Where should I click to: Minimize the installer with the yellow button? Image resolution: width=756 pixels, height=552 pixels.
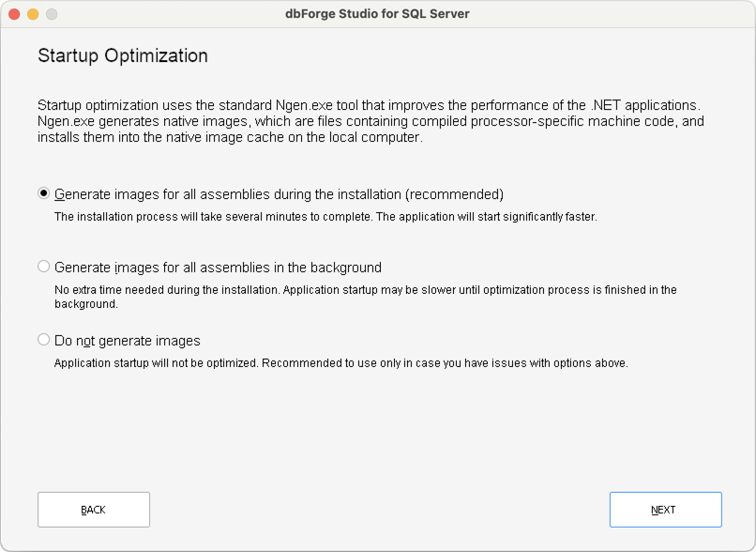click(x=34, y=14)
